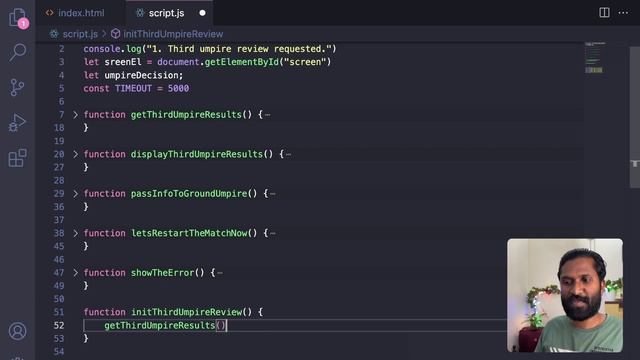Expand the displayThirdUmpireResults function fold

(76, 154)
